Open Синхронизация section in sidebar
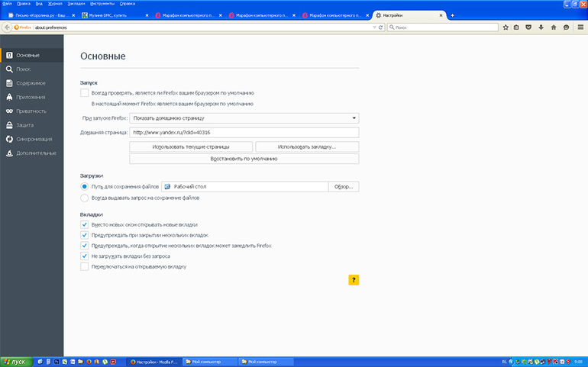Screen dimensions: 588x367 [x=32, y=139]
